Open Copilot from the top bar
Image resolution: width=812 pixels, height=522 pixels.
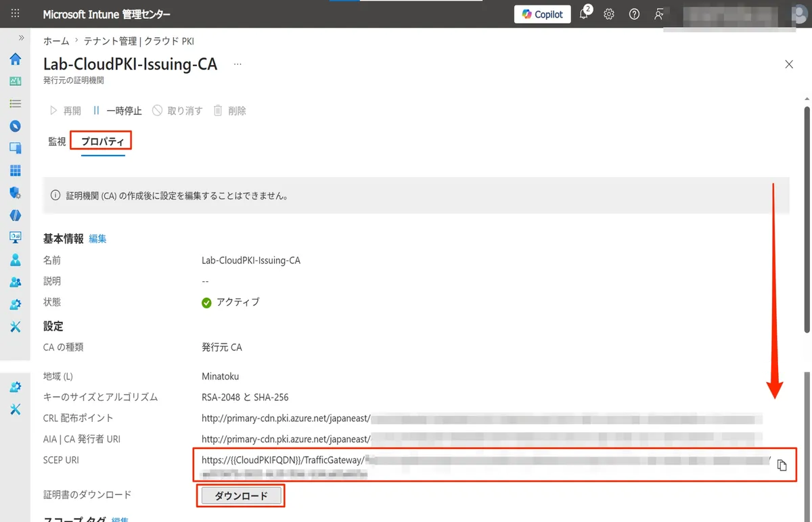point(543,14)
